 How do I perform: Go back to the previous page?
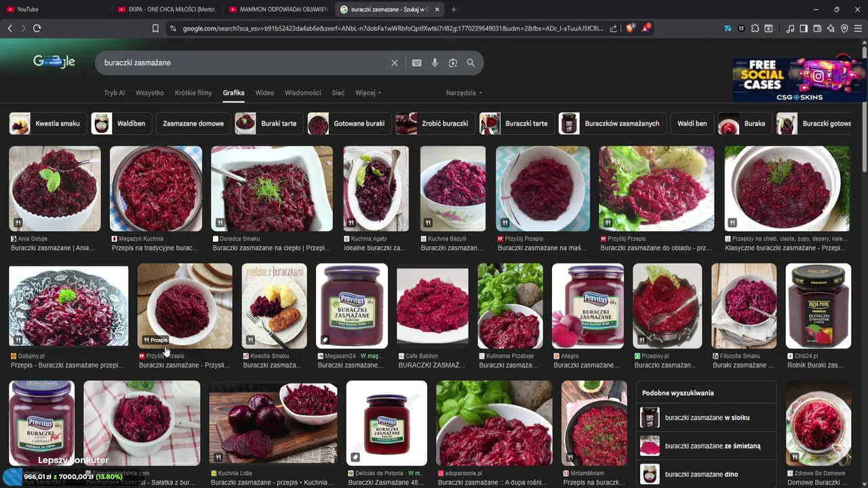[9, 28]
